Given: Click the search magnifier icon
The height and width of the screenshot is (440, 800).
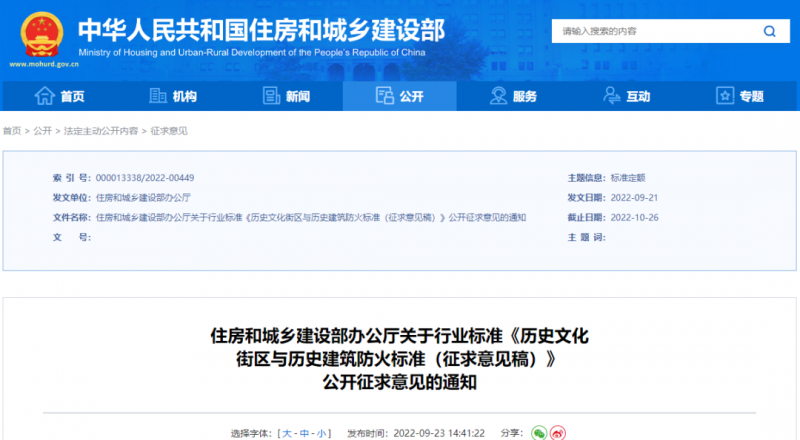Looking at the screenshot, I should point(769,32).
